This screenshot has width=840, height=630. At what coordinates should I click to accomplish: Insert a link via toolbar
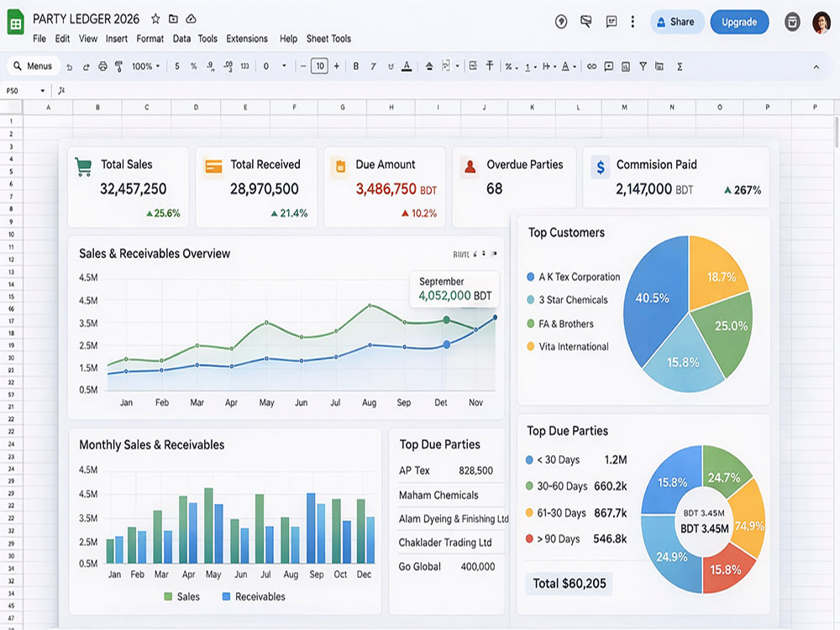(591, 66)
